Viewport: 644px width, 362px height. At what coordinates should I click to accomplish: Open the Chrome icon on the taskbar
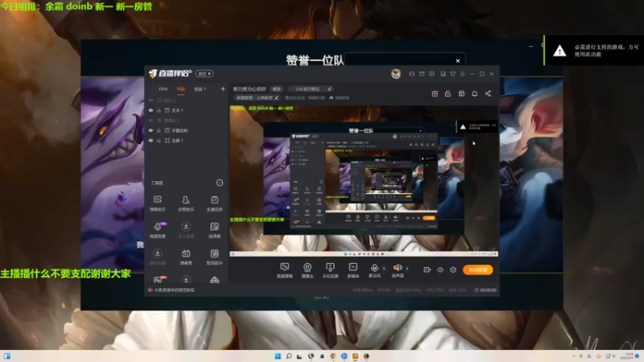[332, 356]
